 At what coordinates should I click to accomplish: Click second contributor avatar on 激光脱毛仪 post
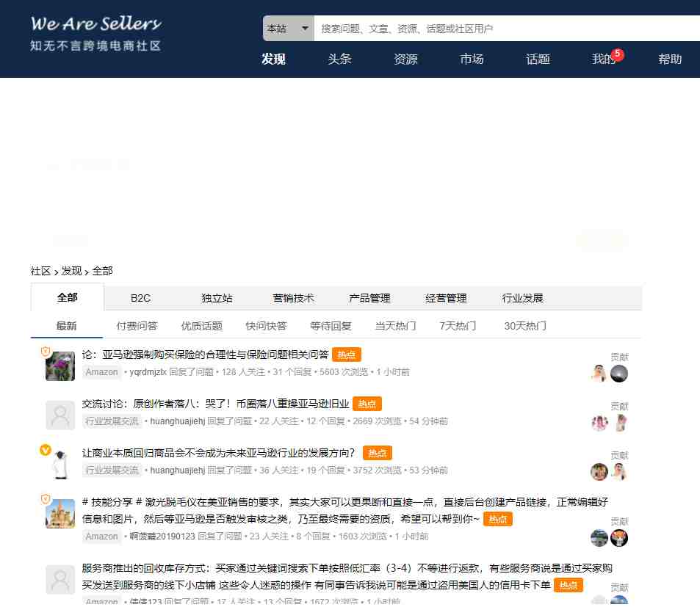click(619, 538)
